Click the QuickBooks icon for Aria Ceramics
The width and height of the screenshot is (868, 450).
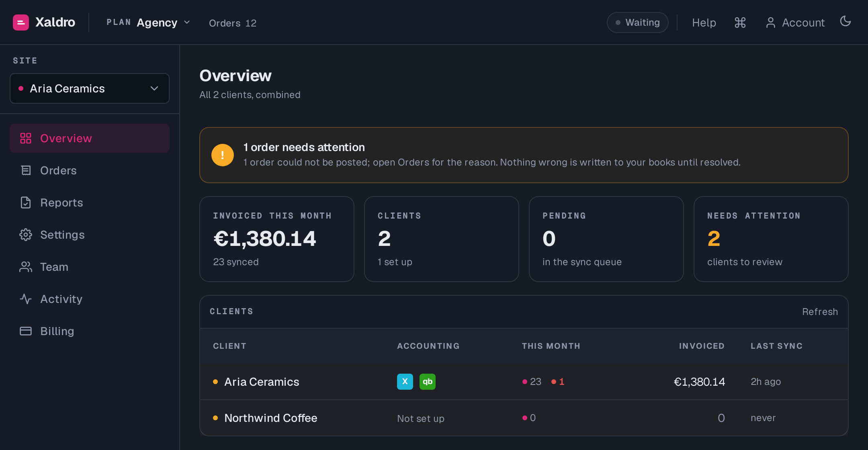[x=428, y=382]
